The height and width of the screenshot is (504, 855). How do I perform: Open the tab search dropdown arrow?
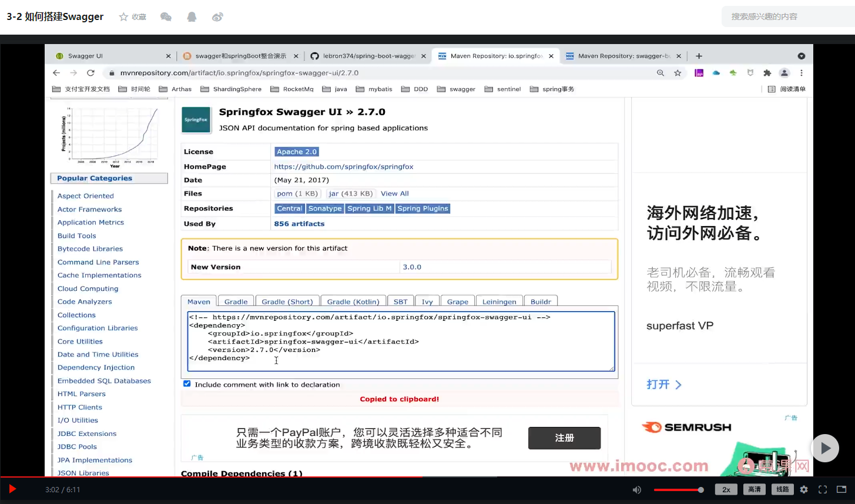(x=802, y=56)
